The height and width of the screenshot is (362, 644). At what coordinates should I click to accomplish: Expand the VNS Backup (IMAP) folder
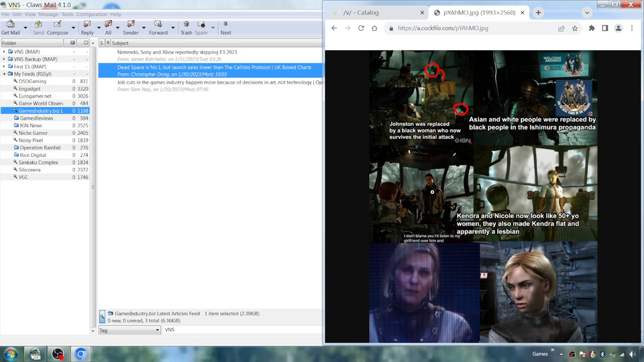tap(4, 59)
